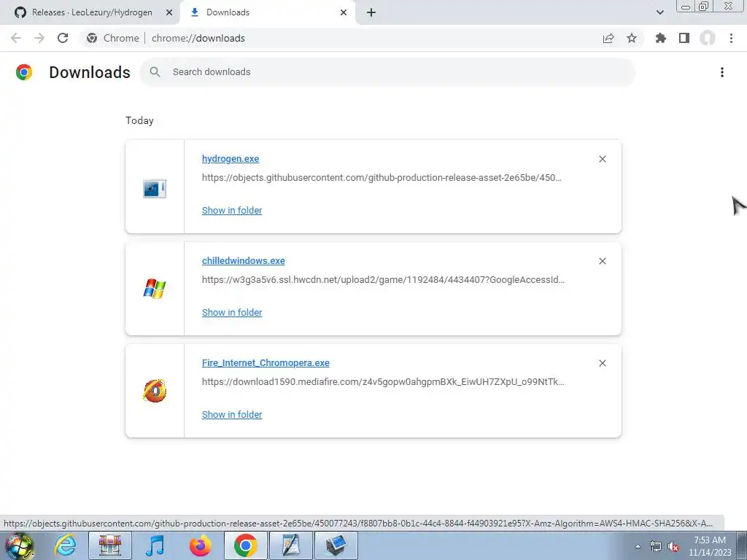This screenshot has height=560, width=747.
Task: Open the clock showing 7:53 AM
Action: pos(709,546)
